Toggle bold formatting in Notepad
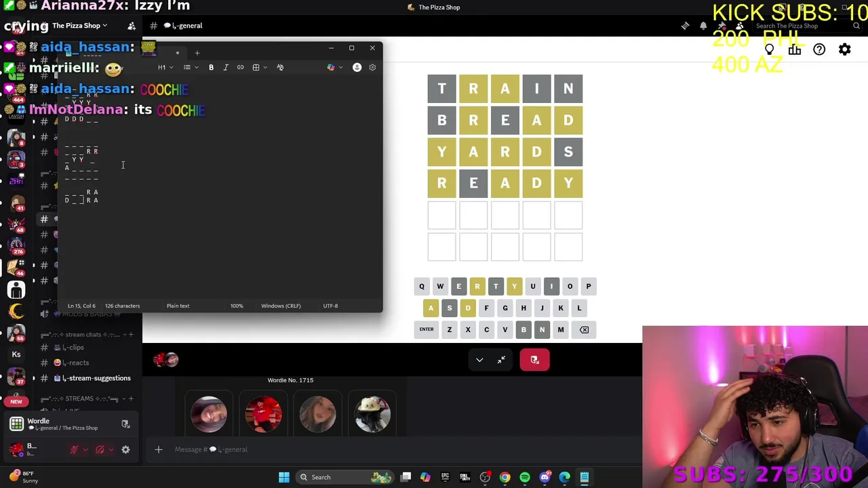The image size is (868, 488). 211,67
